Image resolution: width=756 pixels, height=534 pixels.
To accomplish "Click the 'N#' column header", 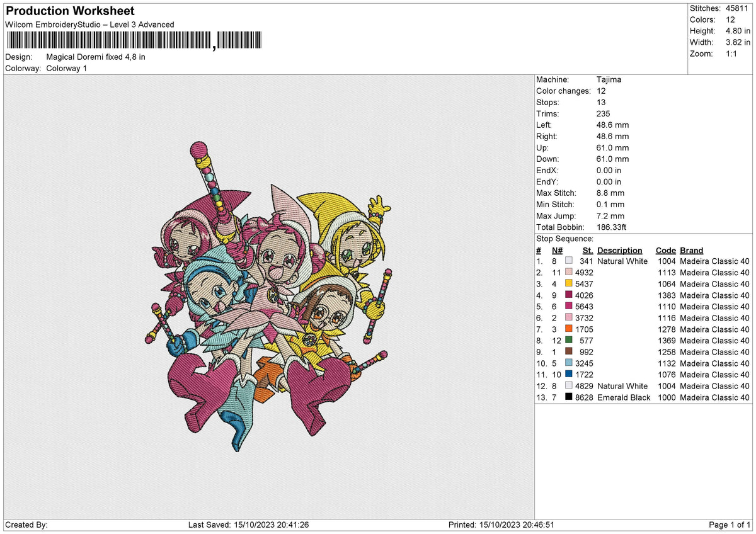I will 557,250.
